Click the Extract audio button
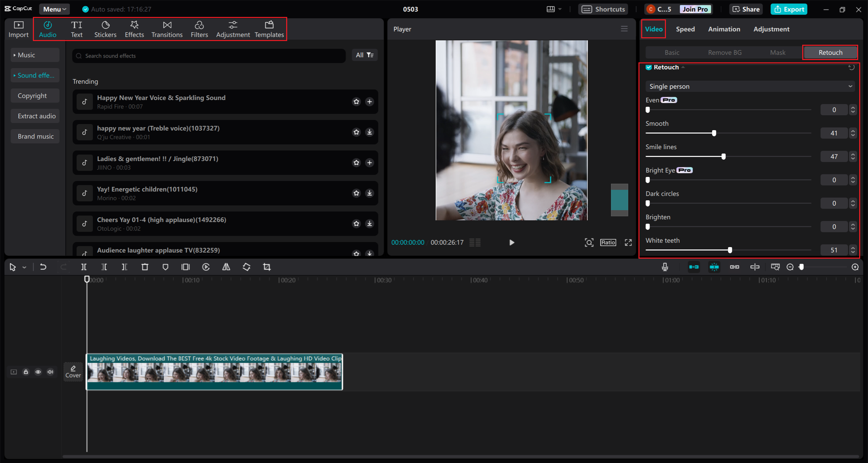 [x=36, y=116]
